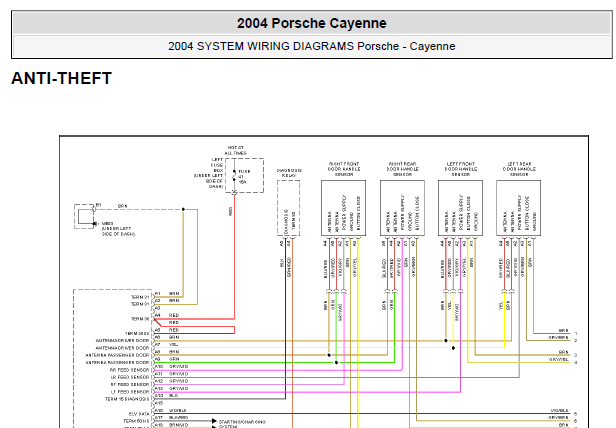Click the vertical RED wire below fuse box
Image resolution: width=616 pixels, height=428 pixels.
click(235, 255)
